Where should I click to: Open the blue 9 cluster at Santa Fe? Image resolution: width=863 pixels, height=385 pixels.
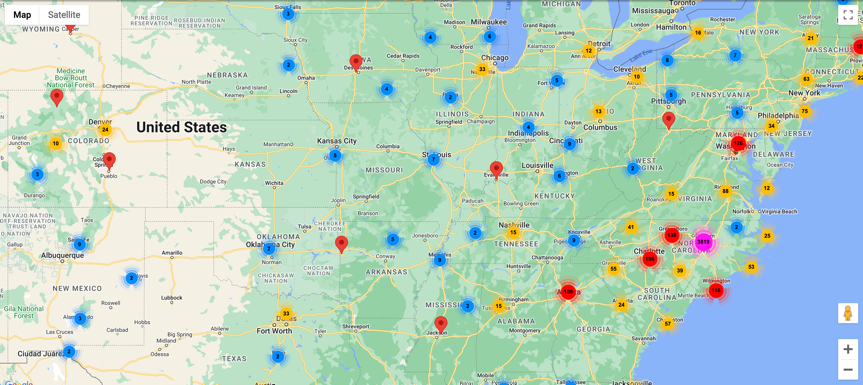79,244
